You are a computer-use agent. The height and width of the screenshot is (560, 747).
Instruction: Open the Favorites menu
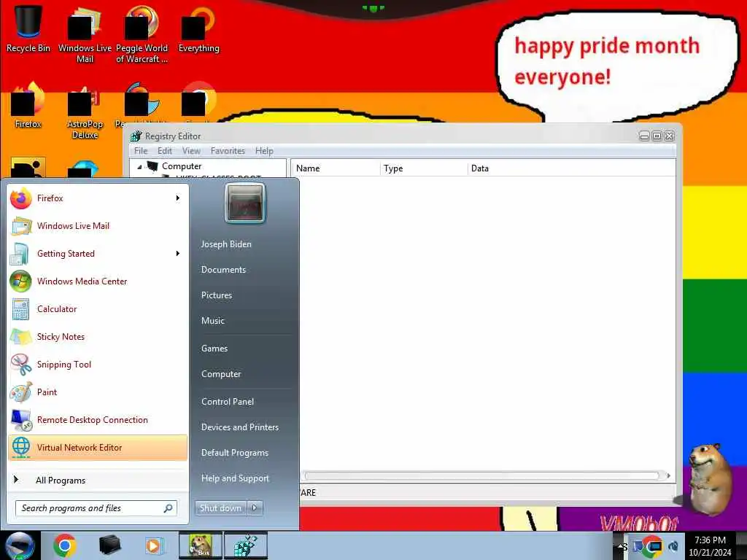(x=228, y=151)
